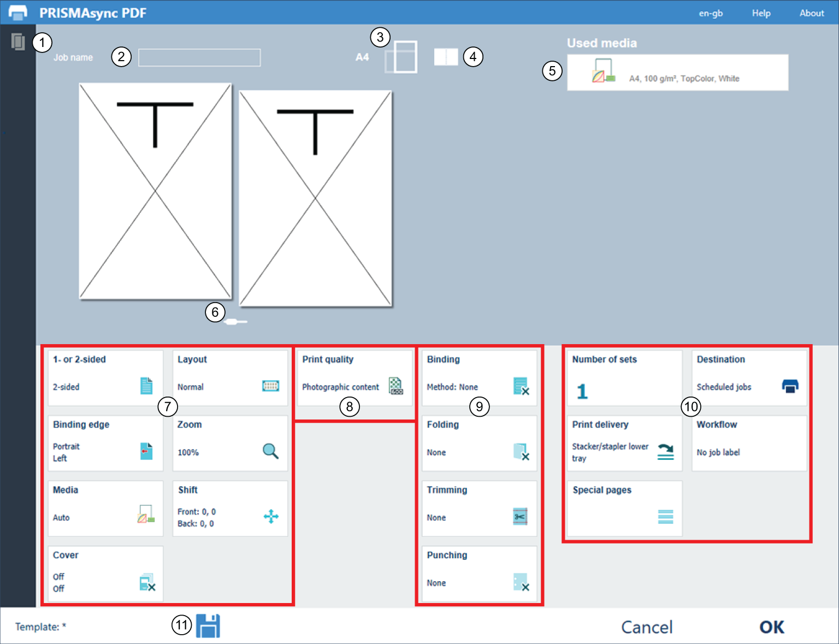This screenshot has height=644, width=839.
Task: Toggle the Cover setting showing Off
Action: [x=105, y=574]
